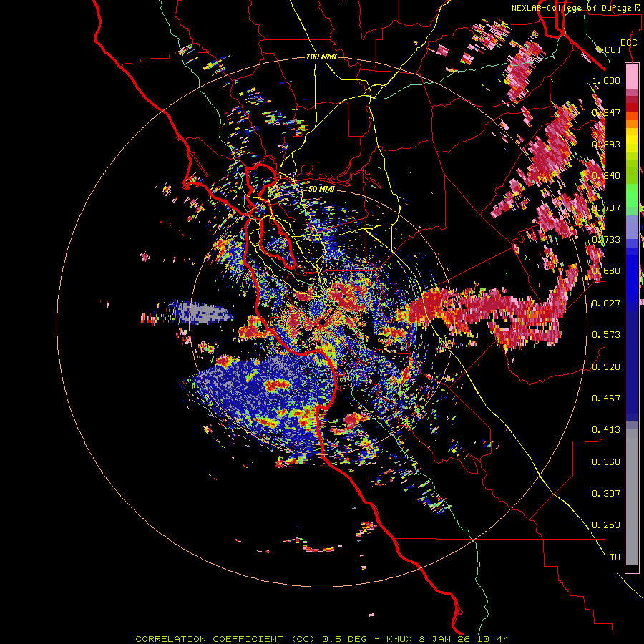Click the 0.467 scale value

606,398
